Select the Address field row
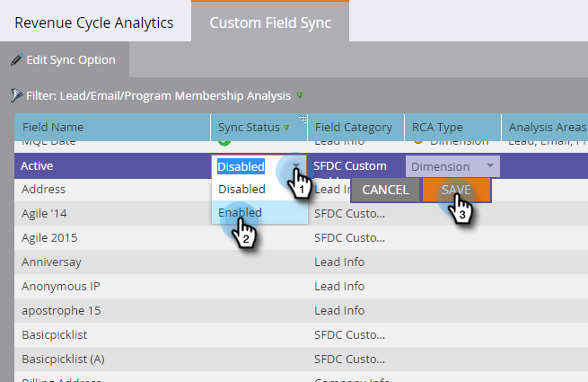 pos(43,189)
